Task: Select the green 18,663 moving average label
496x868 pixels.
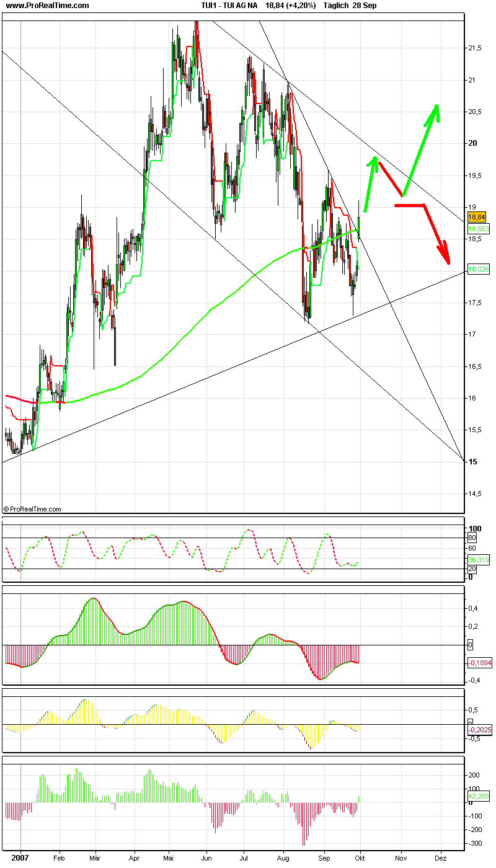Action: point(477,229)
